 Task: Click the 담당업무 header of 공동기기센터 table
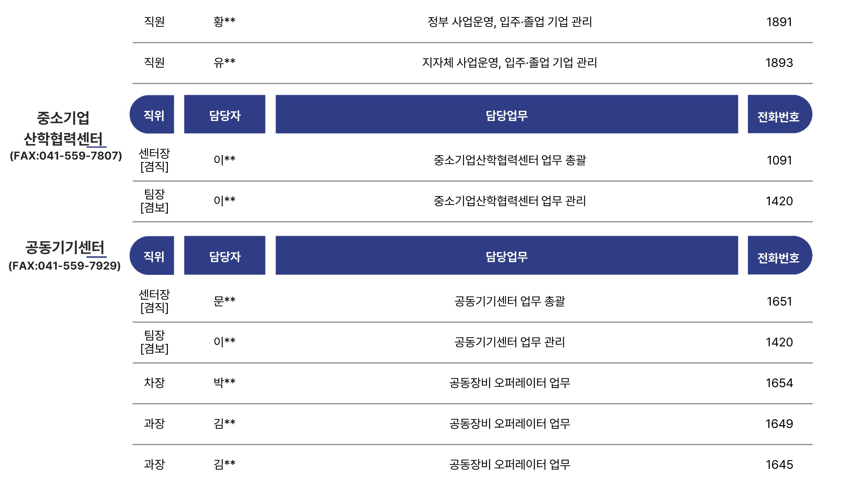pyautogui.click(x=507, y=255)
